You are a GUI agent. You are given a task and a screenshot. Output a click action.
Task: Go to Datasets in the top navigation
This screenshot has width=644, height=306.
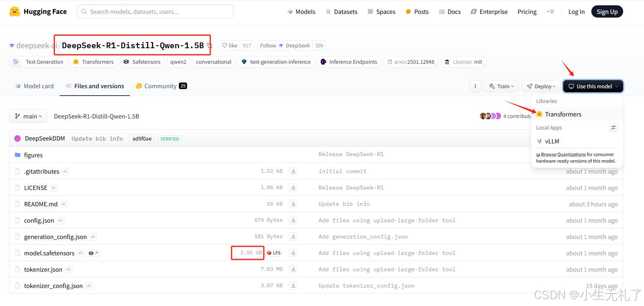pos(342,11)
